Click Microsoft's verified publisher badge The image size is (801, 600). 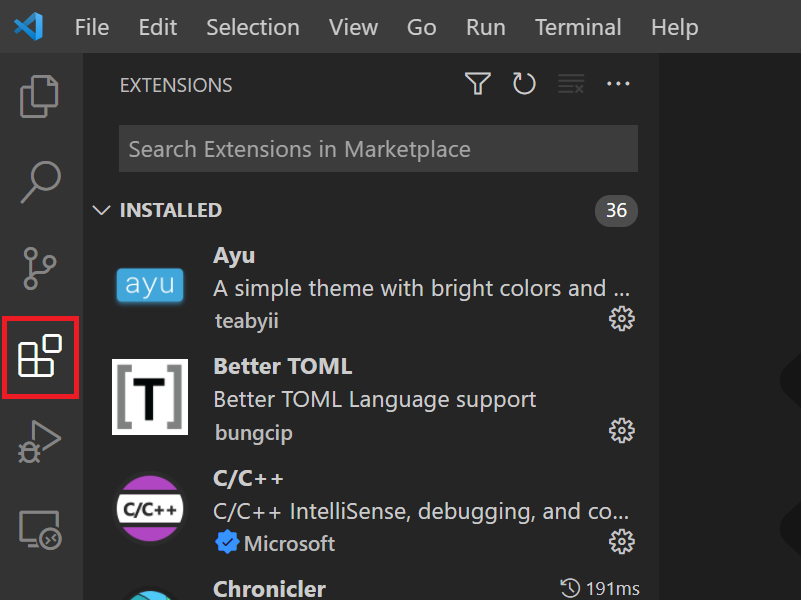227,542
